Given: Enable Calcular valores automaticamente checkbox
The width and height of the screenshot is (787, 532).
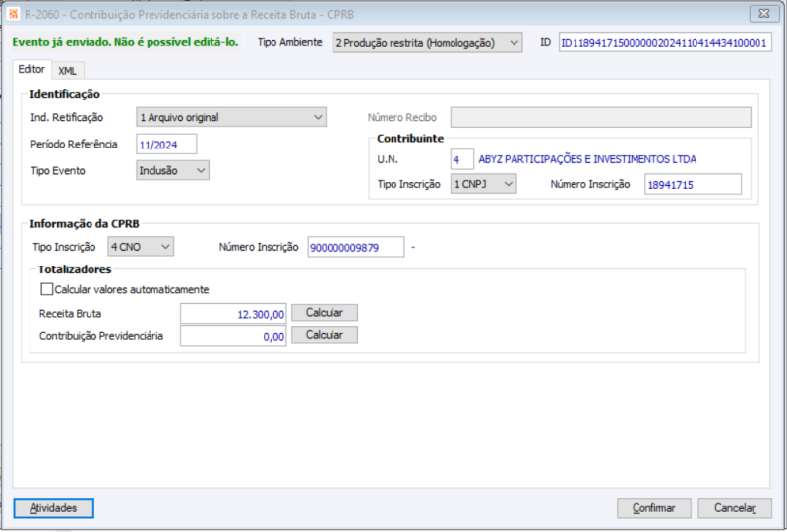Looking at the screenshot, I should [46, 289].
